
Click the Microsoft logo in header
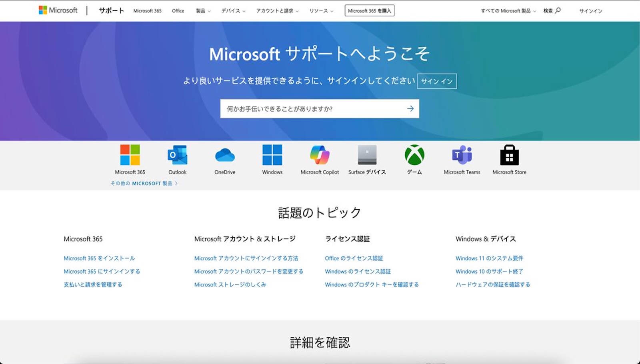pyautogui.click(x=58, y=10)
